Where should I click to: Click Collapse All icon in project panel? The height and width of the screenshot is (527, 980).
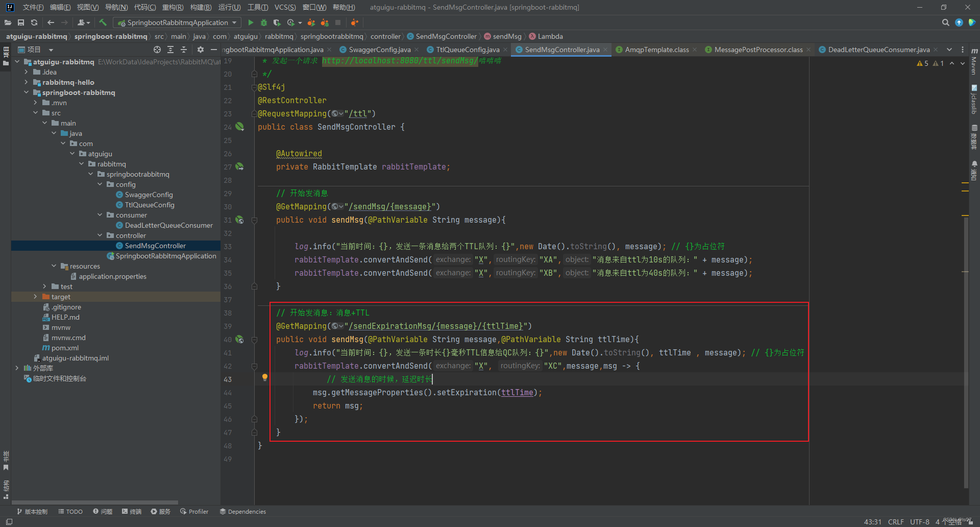point(184,50)
